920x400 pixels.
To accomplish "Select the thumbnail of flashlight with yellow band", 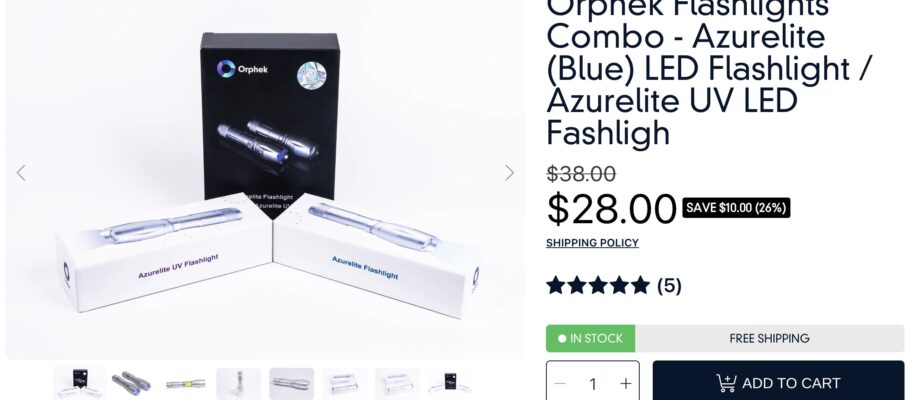I will click(185, 384).
